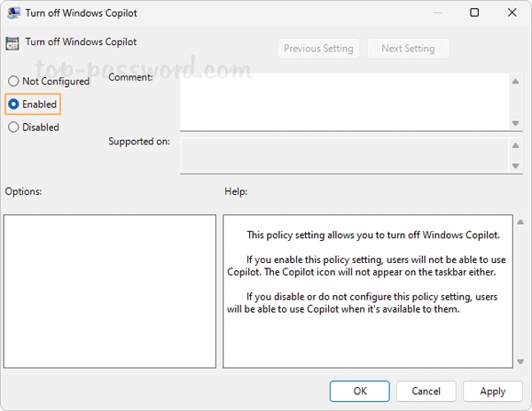Click the policy icon in the title bar
532x411 pixels.
(12, 13)
